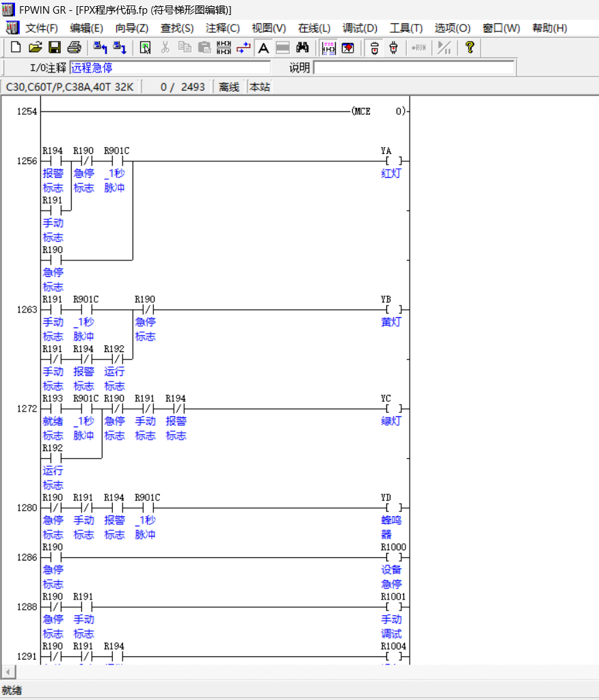Save the program with the floppy disk icon
The height and width of the screenshot is (700, 599).
(54, 47)
